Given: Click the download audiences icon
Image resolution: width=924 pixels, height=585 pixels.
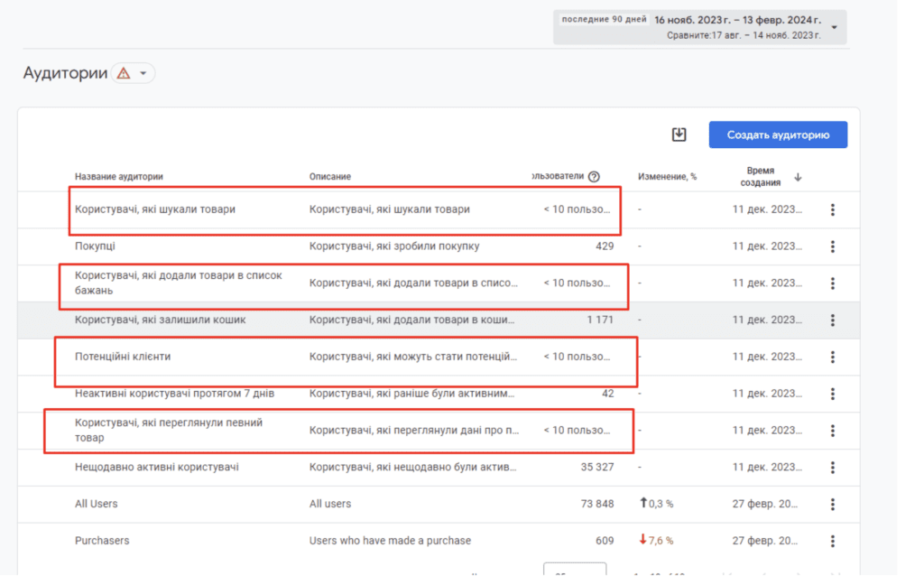Looking at the screenshot, I should [679, 135].
